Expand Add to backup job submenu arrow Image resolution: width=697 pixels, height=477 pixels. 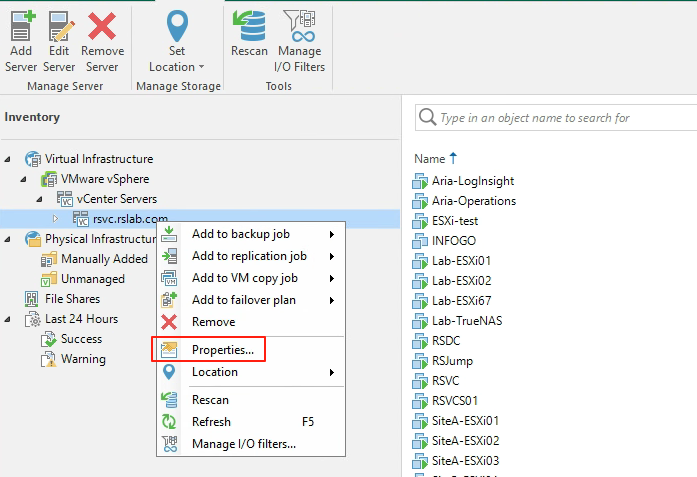coord(332,234)
